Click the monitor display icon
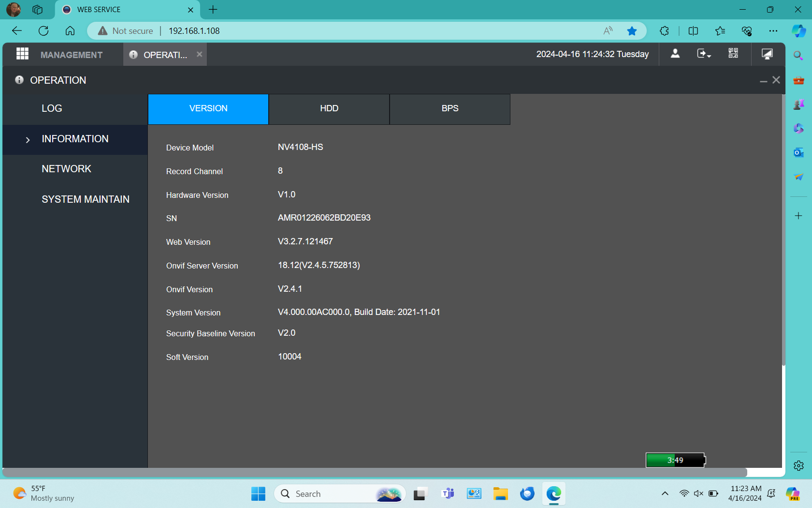Viewport: 812px width, 508px height. pyautogui.click(x=767, y=54)
